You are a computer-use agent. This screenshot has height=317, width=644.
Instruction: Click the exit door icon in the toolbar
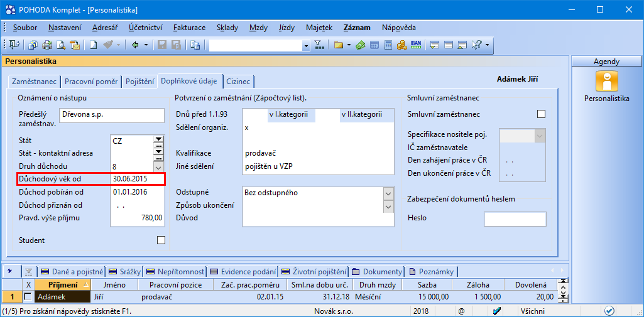14,45
